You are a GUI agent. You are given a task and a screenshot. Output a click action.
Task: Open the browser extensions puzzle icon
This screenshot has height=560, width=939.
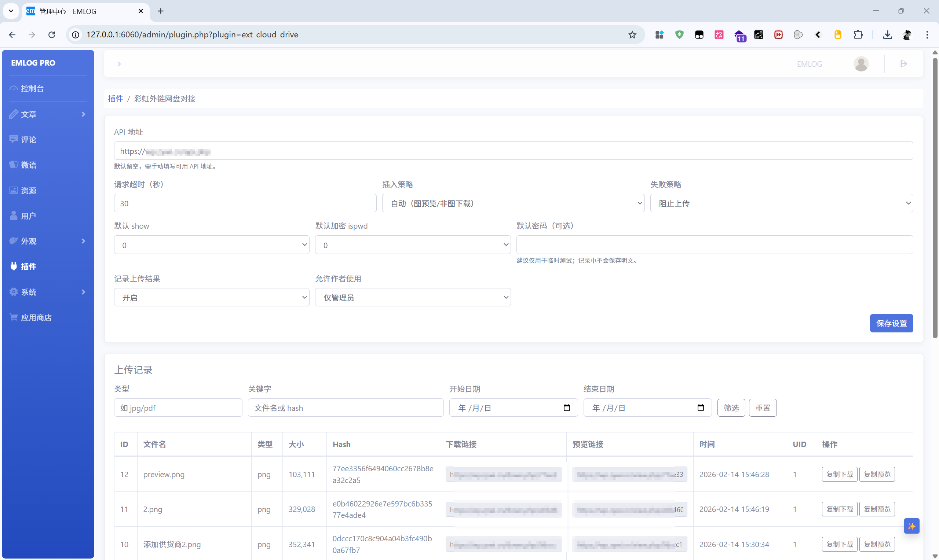pyautogui.click(x=858, y=35)
